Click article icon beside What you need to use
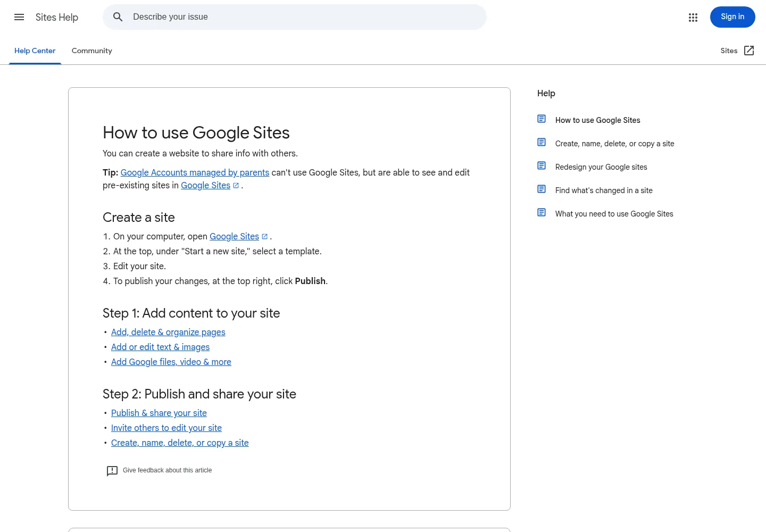 point(542,212)
